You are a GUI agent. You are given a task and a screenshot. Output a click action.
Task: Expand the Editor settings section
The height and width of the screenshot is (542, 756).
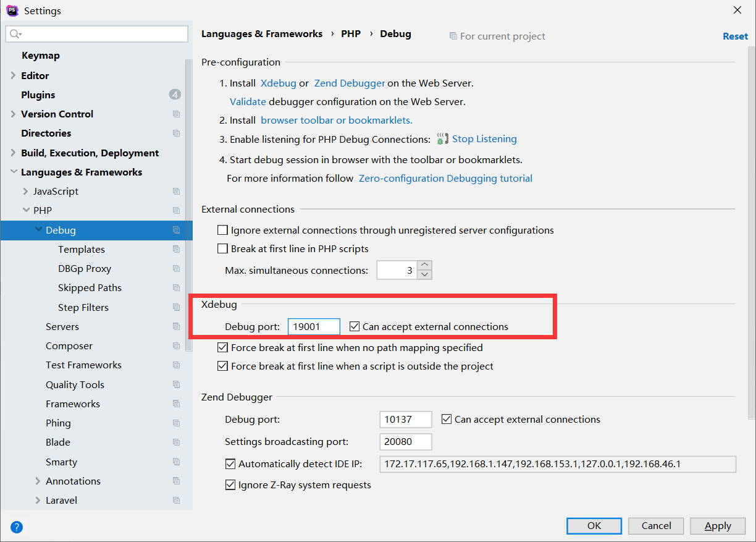pos(14,75)
